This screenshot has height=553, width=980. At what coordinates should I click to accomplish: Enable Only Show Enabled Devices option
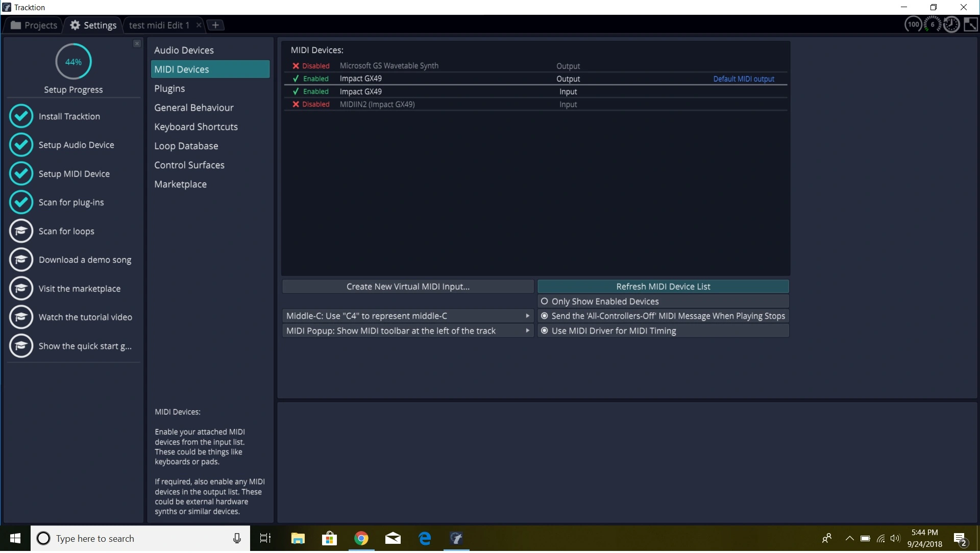(x=545, y=301)
